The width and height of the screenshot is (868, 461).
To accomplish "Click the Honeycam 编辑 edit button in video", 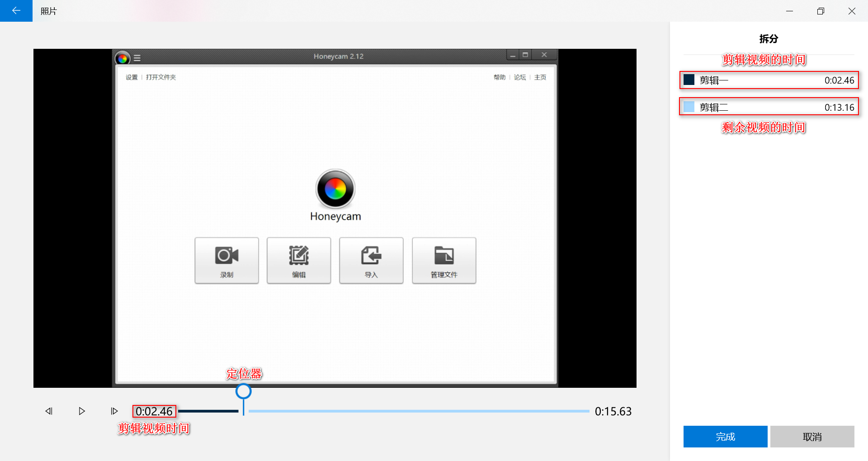I will point(299,261).
